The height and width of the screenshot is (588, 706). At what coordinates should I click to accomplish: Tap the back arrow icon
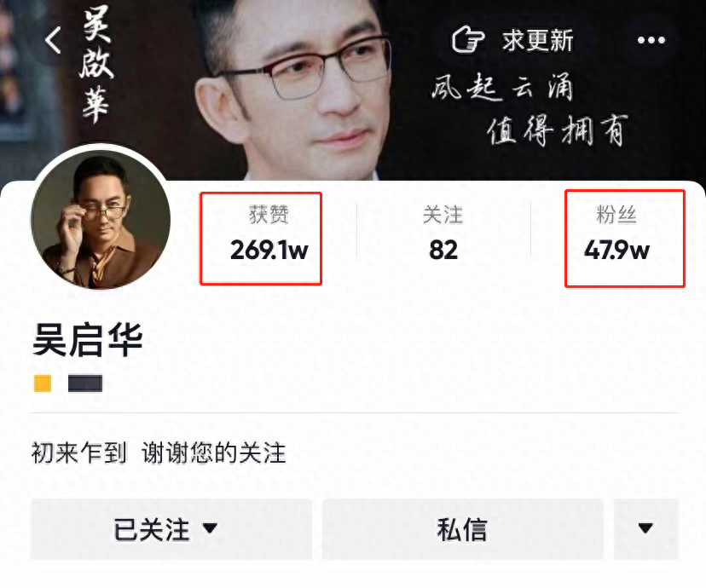[53, 40]
